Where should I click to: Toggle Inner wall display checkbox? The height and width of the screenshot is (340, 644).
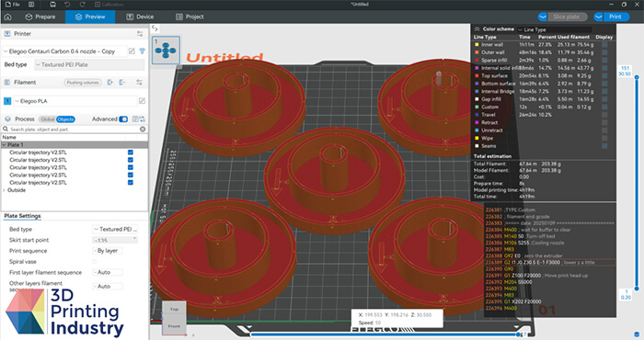[x=604, y=44]
